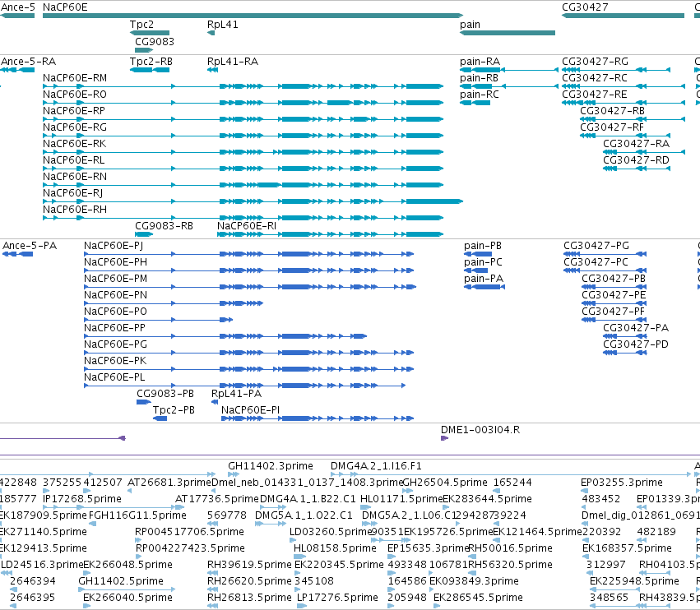Click the RpL41 gene label in top track
The width and height of the screenshot is (700, 610).
pyautogui.click(x=223, y=25)
